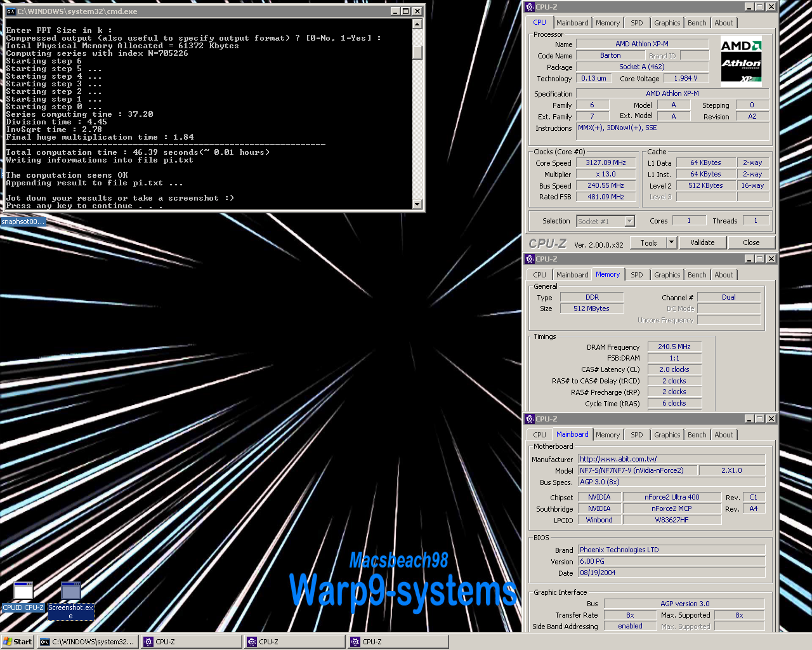Open the Socket #1 selection dropdown

coord(630,221)
